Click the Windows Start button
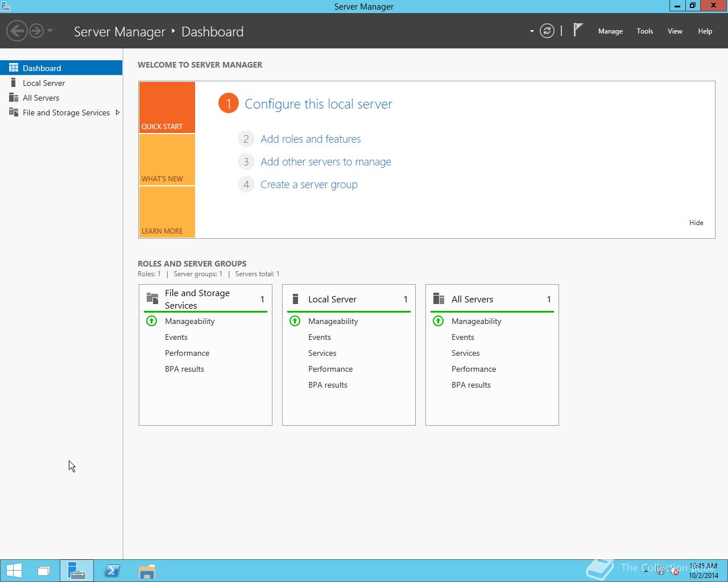Viewport: 728px width, 582px height. (14, 571)
